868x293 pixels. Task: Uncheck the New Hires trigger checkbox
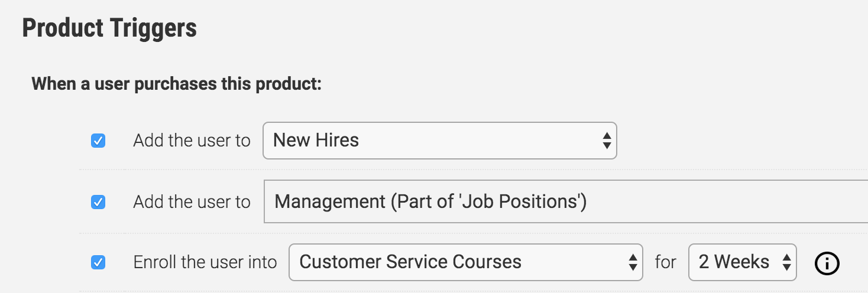[x=98, y=141]
